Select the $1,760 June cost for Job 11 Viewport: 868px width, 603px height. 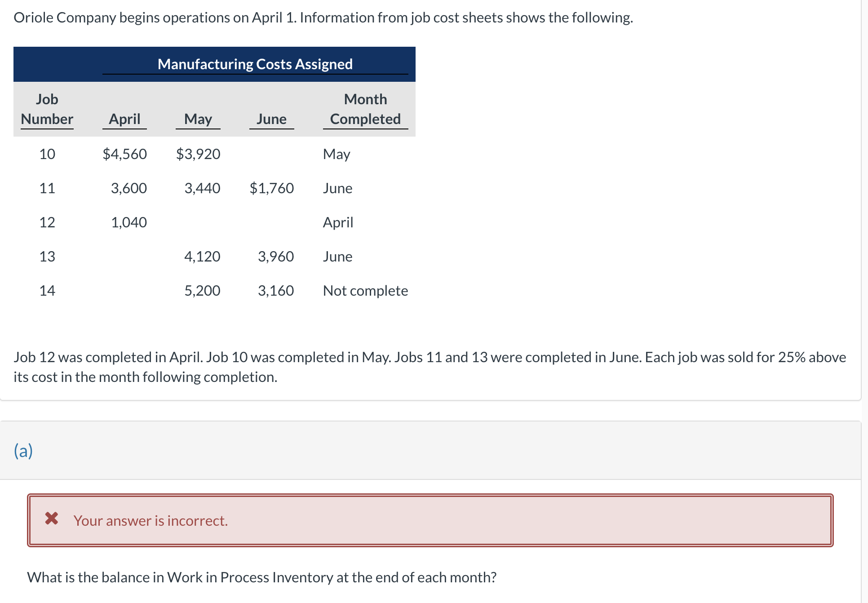coord(271,188)
